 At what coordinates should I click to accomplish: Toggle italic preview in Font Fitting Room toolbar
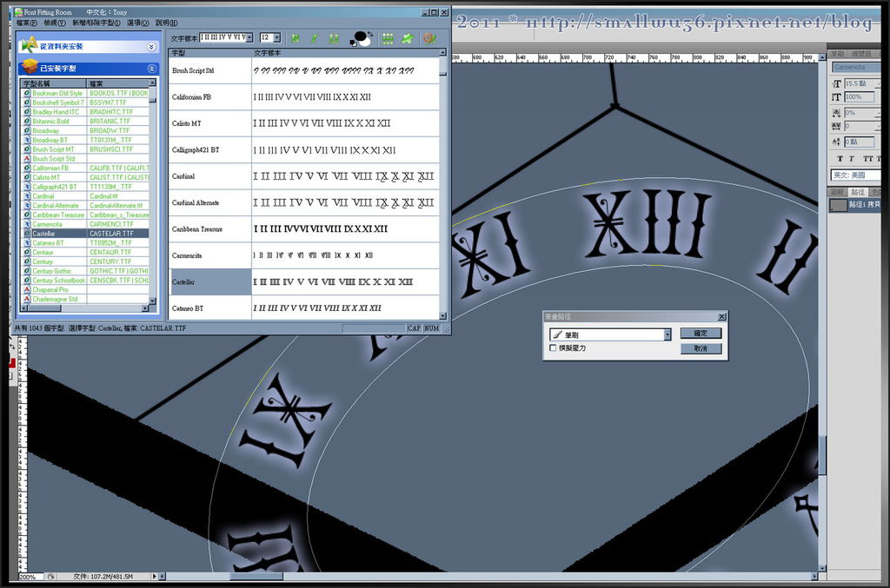pyautogui.click(x=314, y=38)
